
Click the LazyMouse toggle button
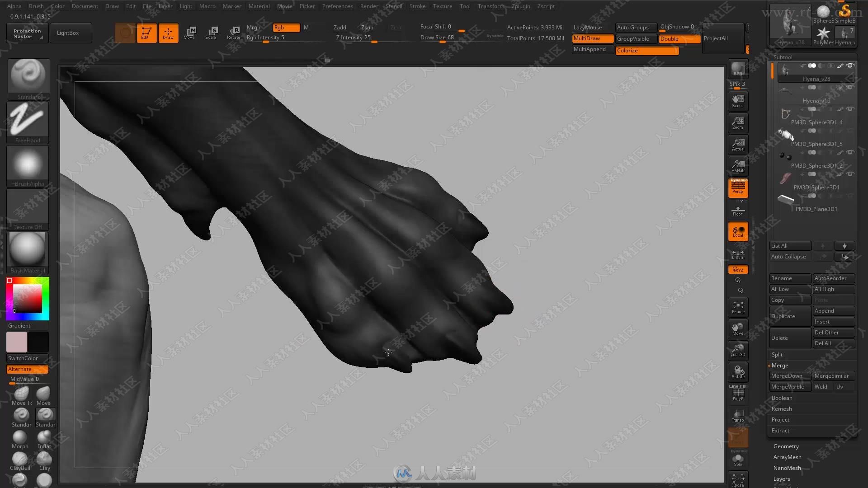(589, 27)
